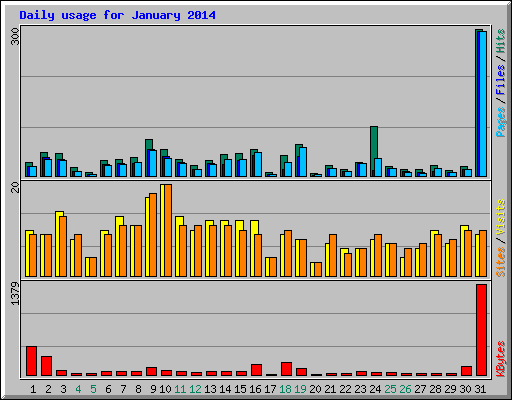
Task: Select the red KBytes bar for day 16
Action: click(256, 370)
